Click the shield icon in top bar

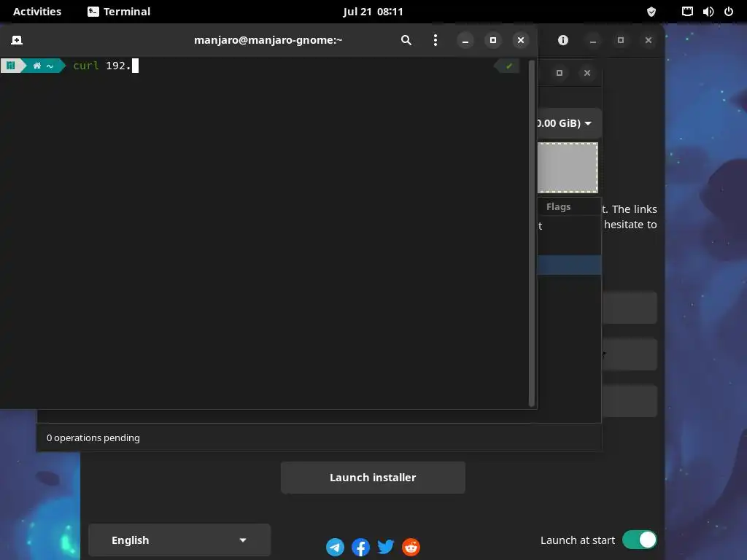click(651, 12)
